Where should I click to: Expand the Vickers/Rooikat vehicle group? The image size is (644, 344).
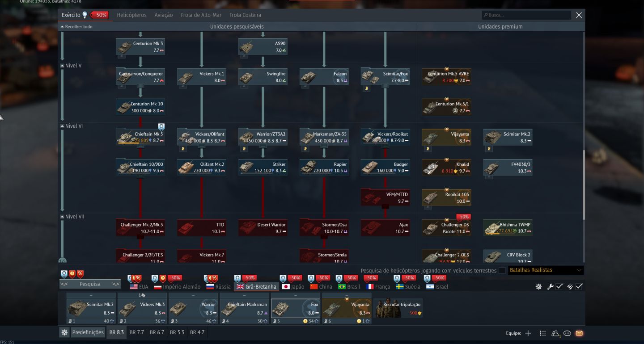[386, 137]
